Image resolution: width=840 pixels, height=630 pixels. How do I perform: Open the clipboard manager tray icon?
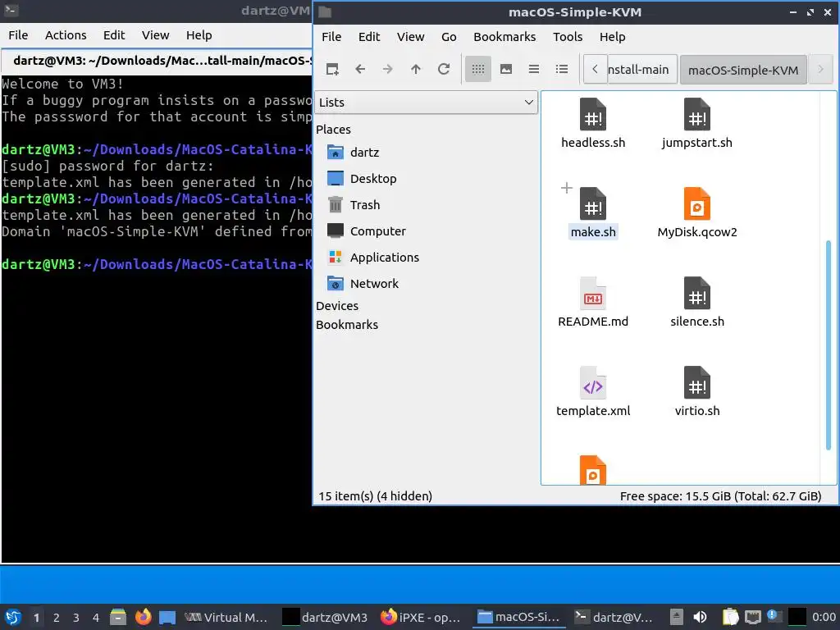(x=729, y=617)
